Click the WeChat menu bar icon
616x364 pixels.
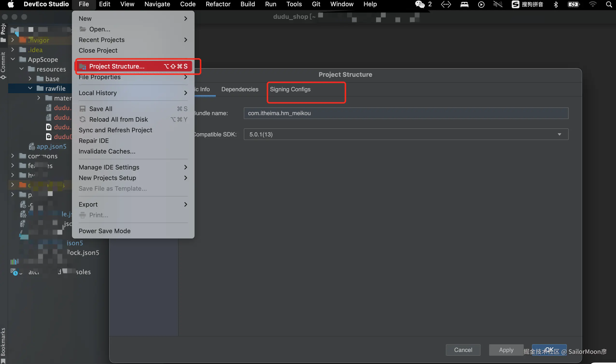click(x=420, y=4)
